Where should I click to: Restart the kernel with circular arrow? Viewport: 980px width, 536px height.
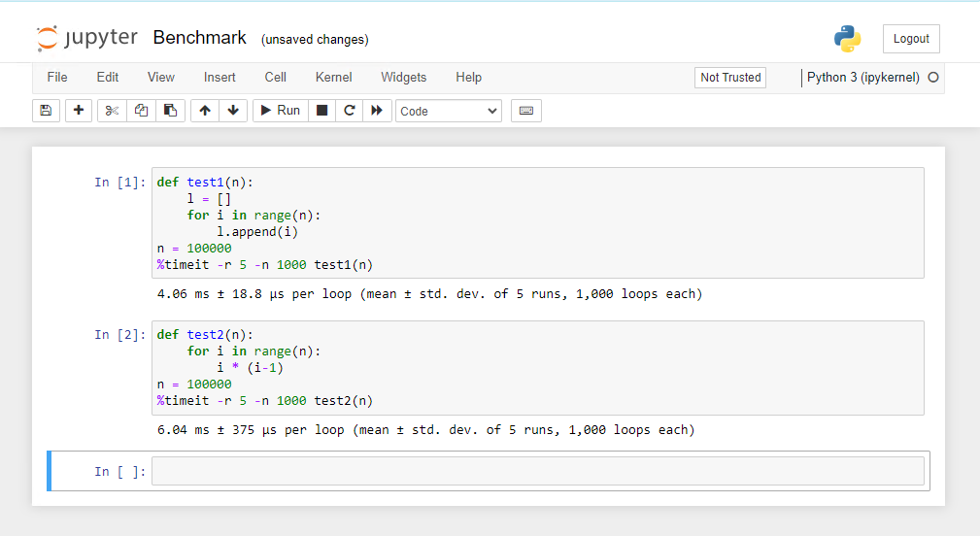click(350, 111)
